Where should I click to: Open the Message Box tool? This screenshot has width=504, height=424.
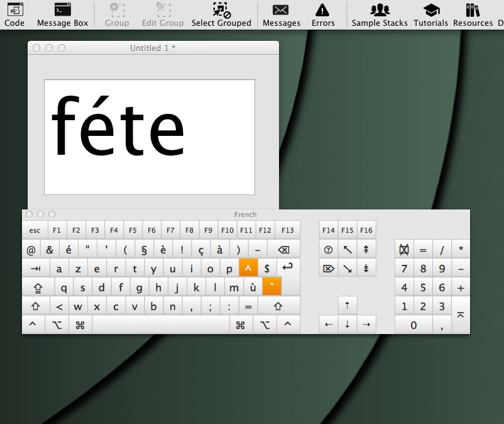pos(62,14)
